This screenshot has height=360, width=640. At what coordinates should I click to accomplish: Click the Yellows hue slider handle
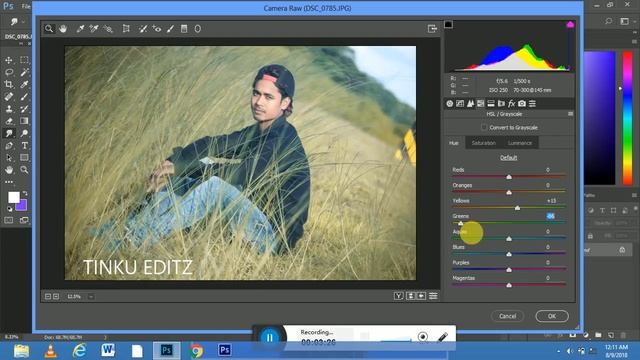[517, 208]
